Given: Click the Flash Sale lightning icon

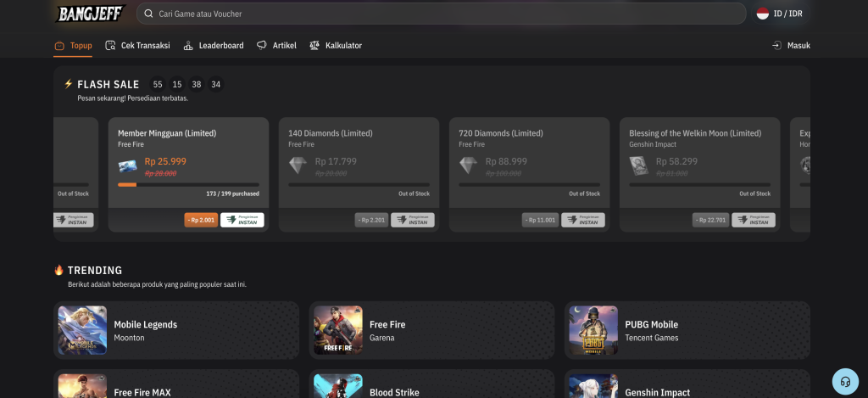Looking at the screenshot, I should (x=69, y=84).
